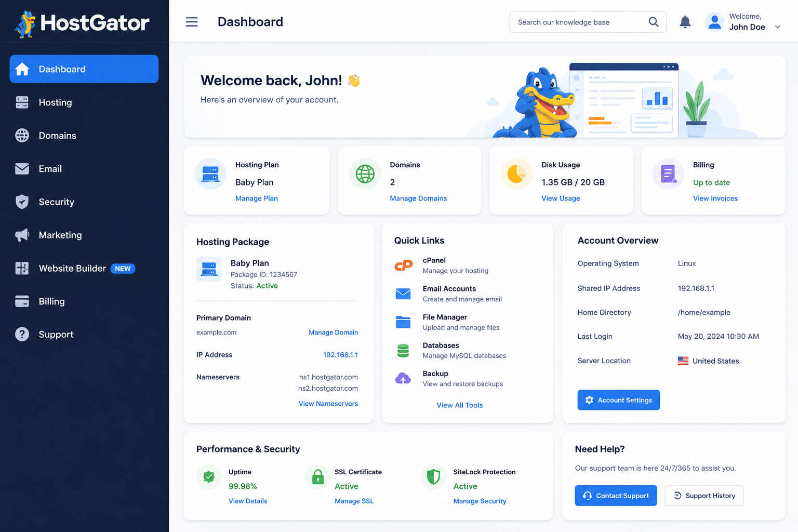Image resolution: width=798 pixels, height=532 pixels.
Task: Open View Details under Uptime
Action: 248,501
